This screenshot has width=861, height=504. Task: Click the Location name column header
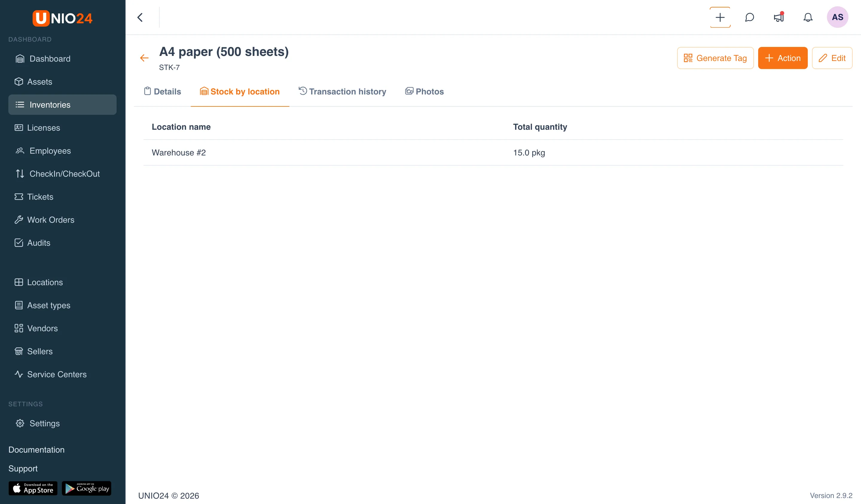tap(181, 127)
